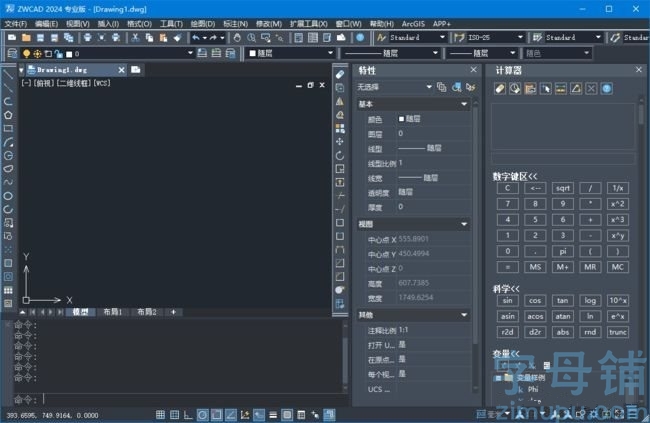Select the Line tool in left toolbar
Image resolution: width=650 pixels, height=423 pixels.
point(8,73)
